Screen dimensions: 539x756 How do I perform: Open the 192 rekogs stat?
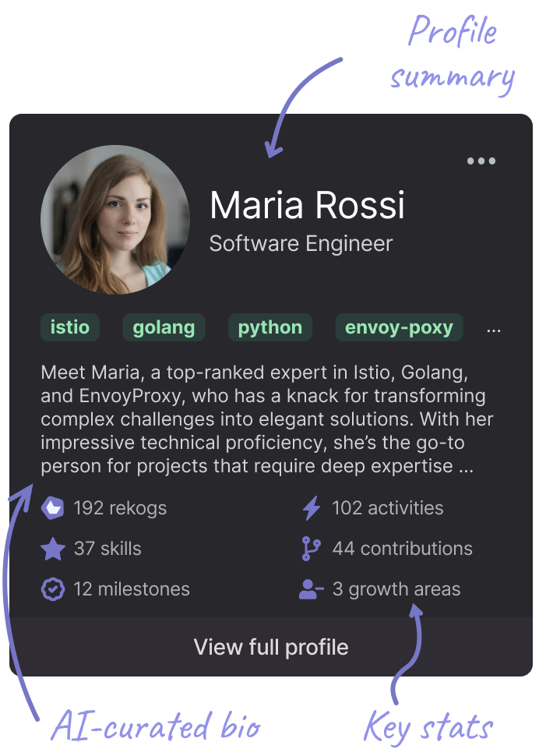[x=120, y=508]
